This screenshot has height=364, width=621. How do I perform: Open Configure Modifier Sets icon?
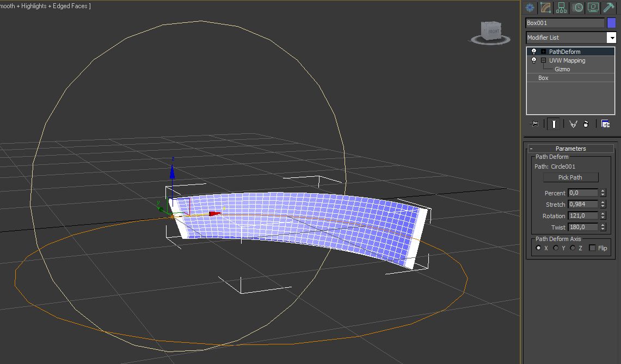tap(606, 124)
